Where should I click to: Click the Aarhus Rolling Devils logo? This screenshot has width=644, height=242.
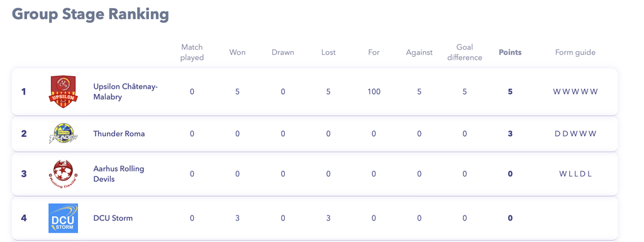(63, 174)
